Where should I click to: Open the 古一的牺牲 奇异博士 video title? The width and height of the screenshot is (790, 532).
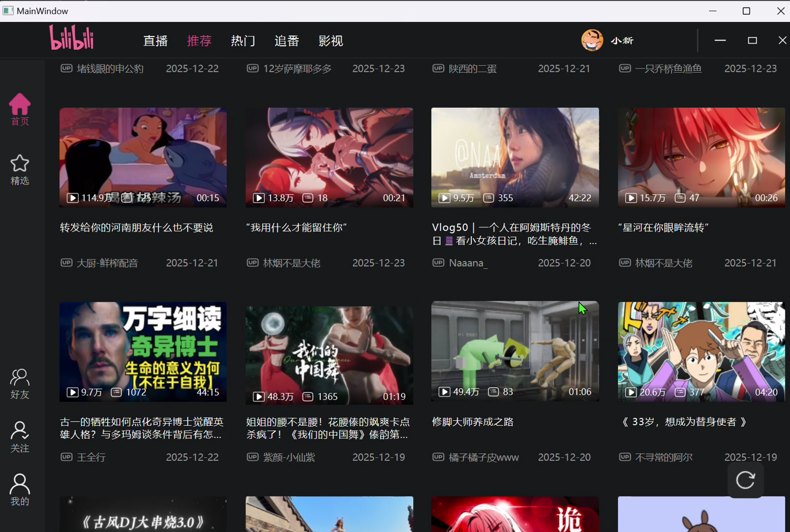click(142, 428)
